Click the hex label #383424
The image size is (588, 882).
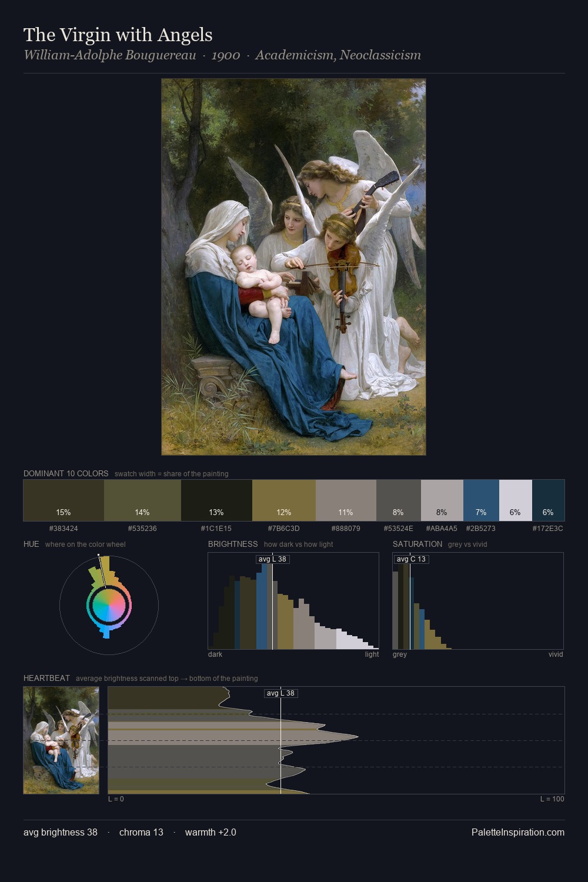[x=64, y=528]
